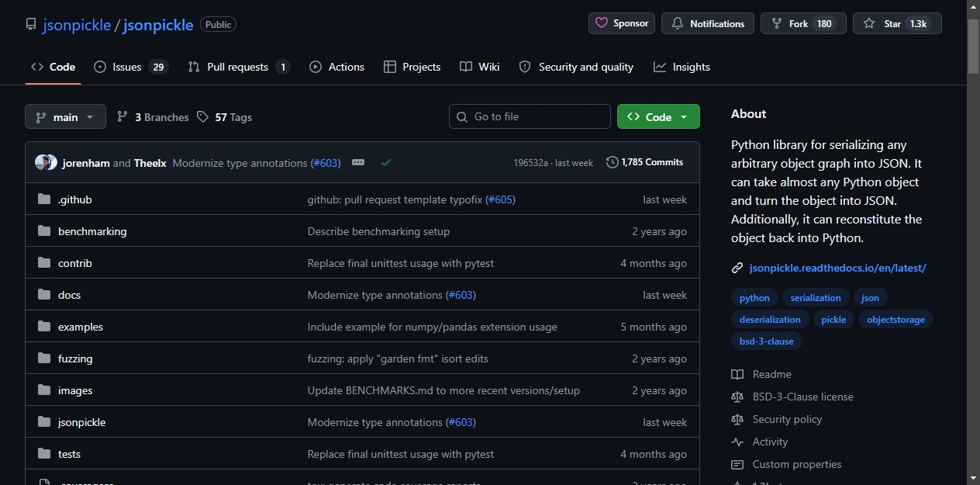Screen dimensions: 980x485
Task: Open the jsonpickle.readthedocs.io link
Action: [x=837, y=268]
